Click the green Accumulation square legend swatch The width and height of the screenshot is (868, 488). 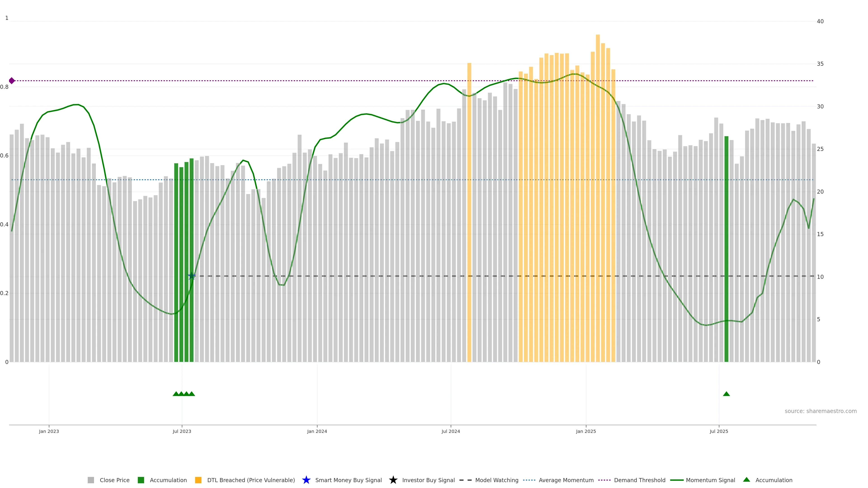pyautogui.click(x=141, y=480)
